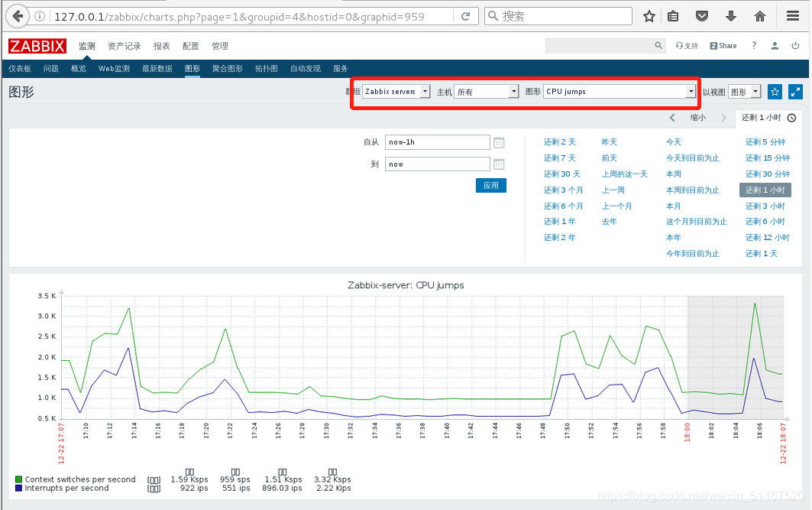Click the 到 now input field
The height and width of the screenshot is (510, 812).
[438, 164]
